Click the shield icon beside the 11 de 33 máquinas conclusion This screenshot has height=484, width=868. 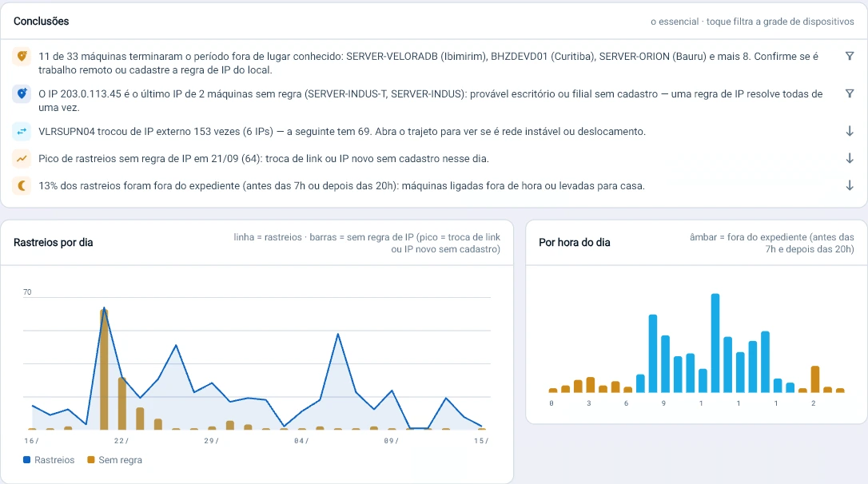pos(22,57)
